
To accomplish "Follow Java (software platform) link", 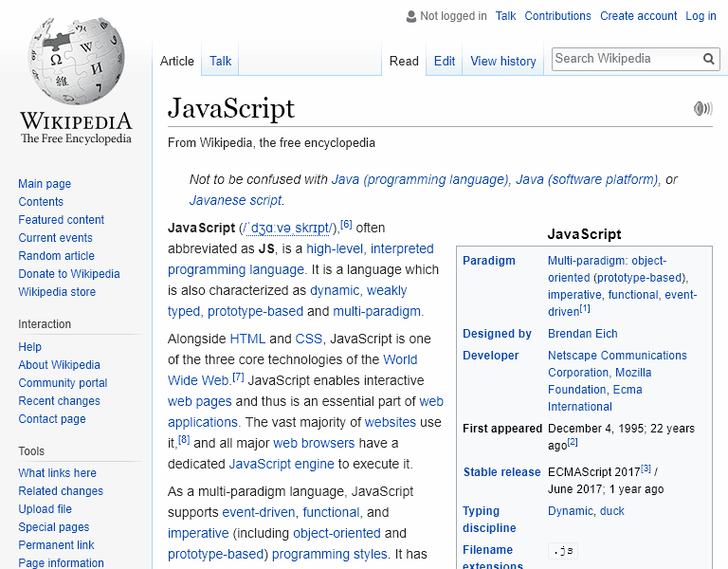I will pyautogui.click(x=587, y=179).
